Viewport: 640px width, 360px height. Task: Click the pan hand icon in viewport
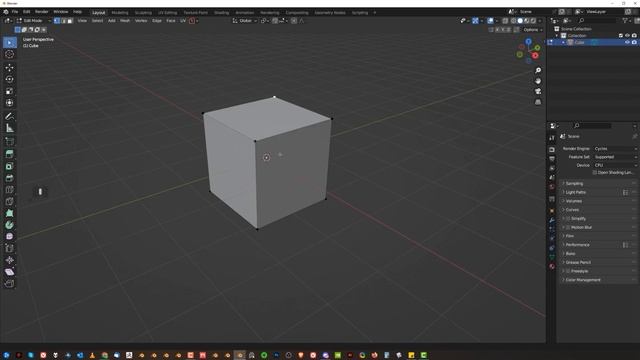coord(538,81)
